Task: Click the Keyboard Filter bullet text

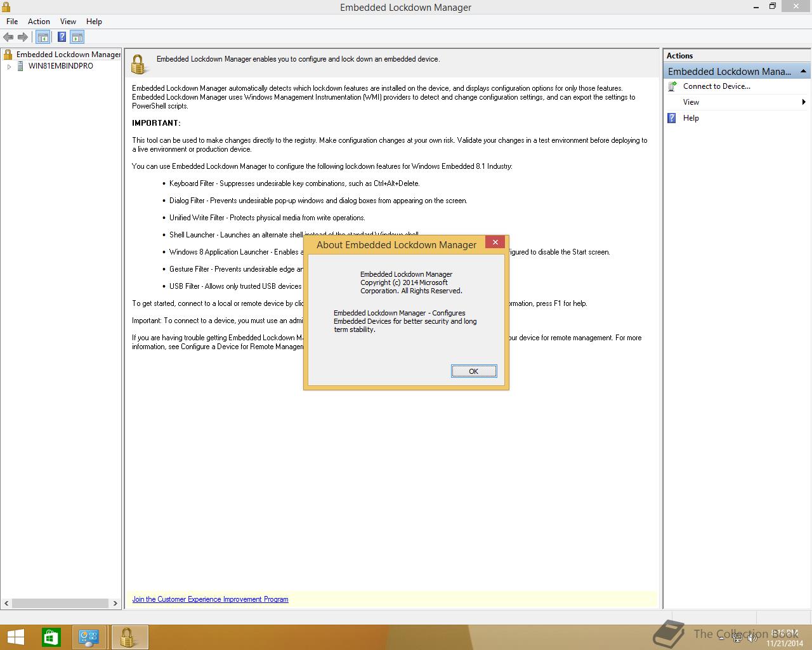Action: coord(294,183)
